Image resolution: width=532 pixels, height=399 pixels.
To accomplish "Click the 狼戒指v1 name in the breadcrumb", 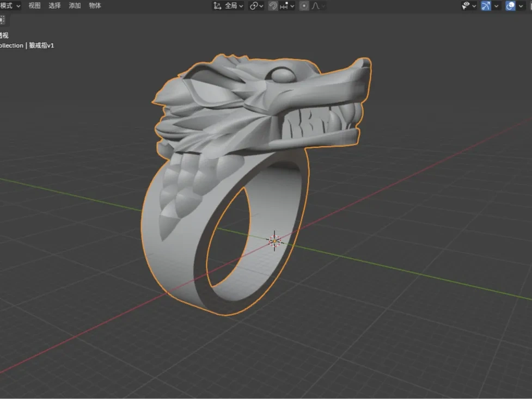I will click(x=42, y=46).
